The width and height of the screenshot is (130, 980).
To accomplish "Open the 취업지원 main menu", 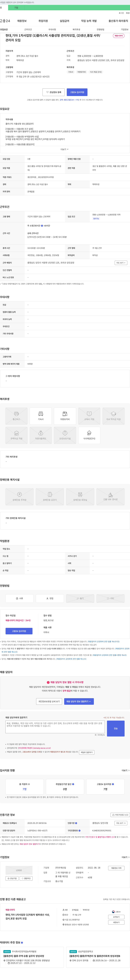I will pos(43,21).
